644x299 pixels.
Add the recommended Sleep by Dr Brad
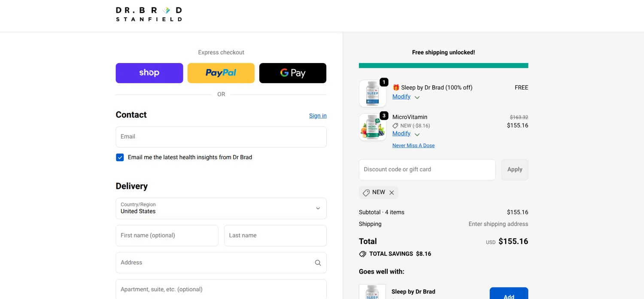pyautogui.click(x=509, y=293)
